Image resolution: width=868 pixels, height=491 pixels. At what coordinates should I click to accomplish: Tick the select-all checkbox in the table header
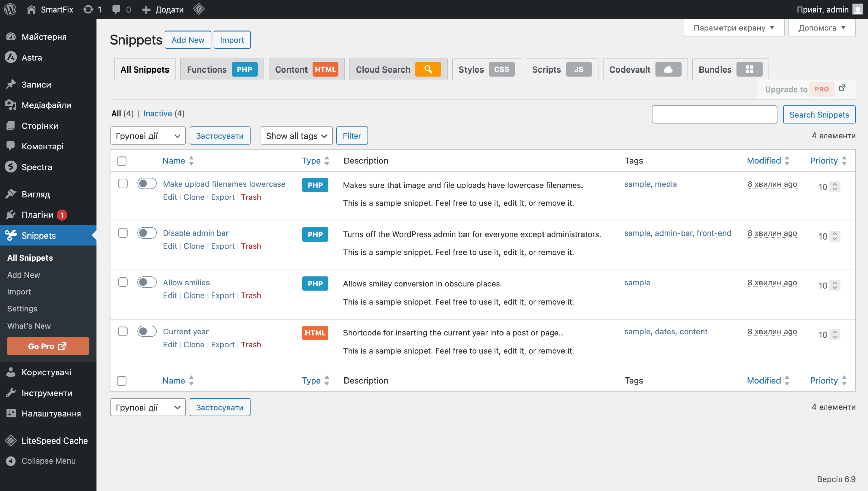(x=122, y=161)
